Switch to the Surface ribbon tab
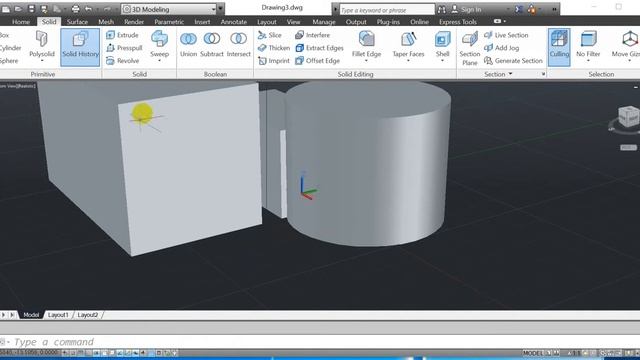Screen dimensions: 640x360 click(77, 22)
